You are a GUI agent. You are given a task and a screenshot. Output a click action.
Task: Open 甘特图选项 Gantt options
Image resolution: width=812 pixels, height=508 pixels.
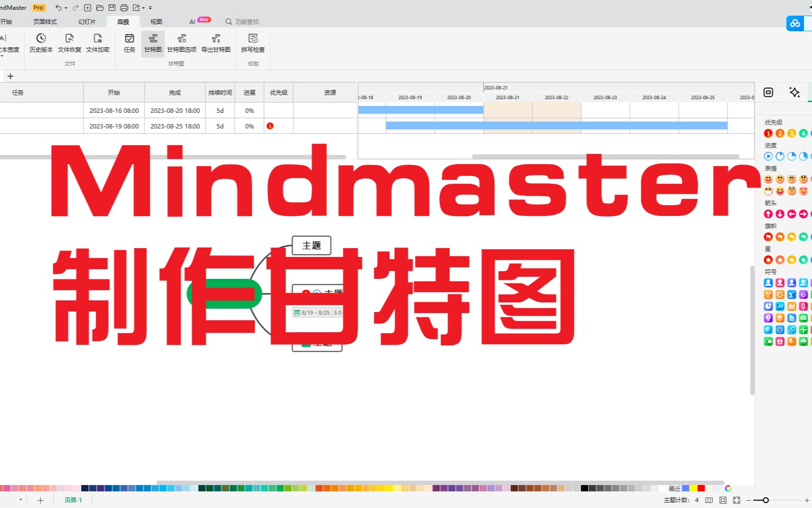182,43
